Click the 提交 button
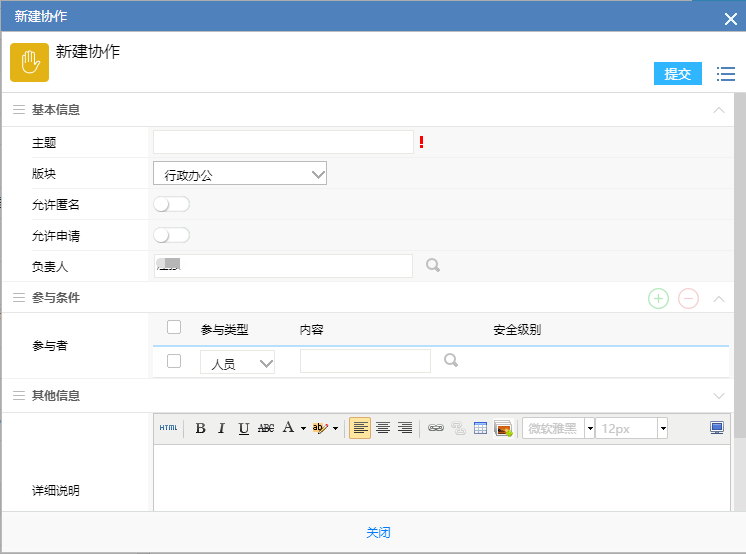The width and height of the screenshot is (746, 554). (x=678, y=74)
